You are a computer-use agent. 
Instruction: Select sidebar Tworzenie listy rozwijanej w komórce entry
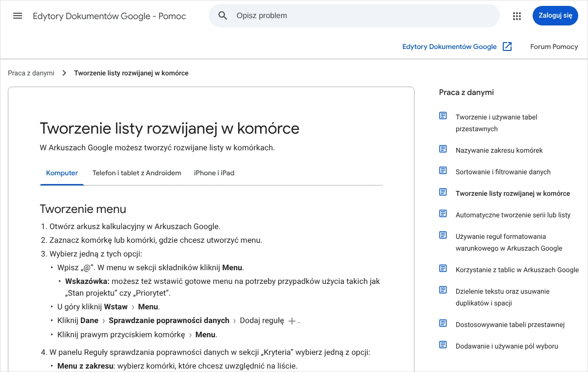point(513,193)
